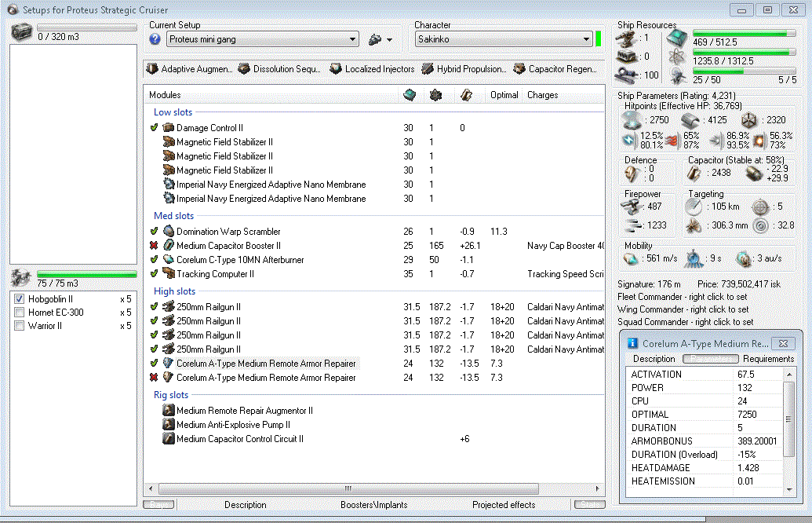Image resolution: width=812 pixels, height=523 pixels.
Task: Click the calibration icon showing 100
Action: pos(626,75)
